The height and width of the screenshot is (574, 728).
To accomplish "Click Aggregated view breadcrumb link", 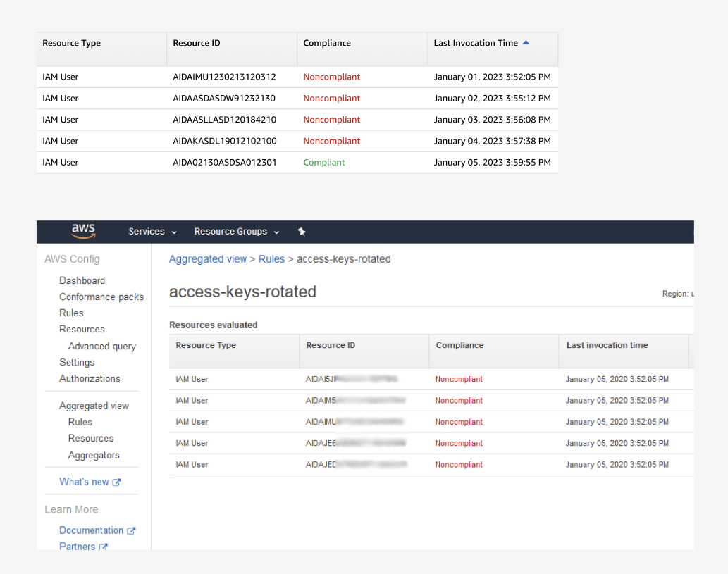I will click(x=208, y=259).
